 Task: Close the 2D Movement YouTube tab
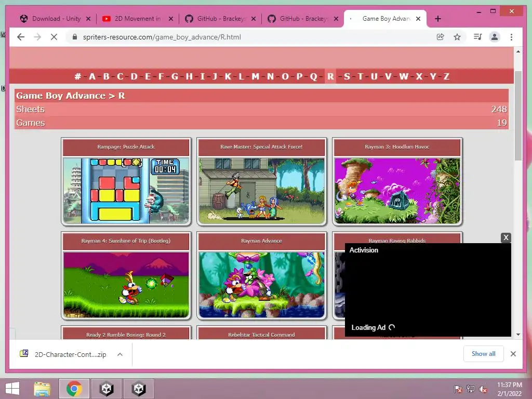click(171, 19)
